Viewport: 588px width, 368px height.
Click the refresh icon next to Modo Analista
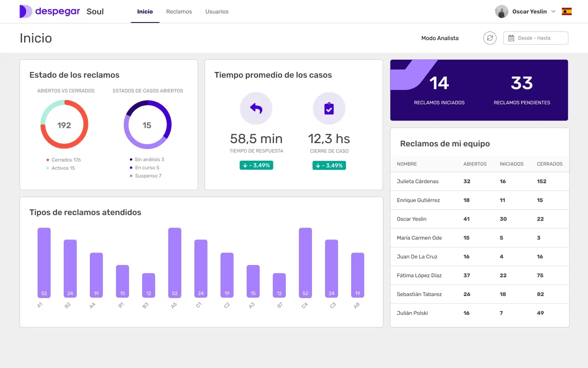(490, 38)
